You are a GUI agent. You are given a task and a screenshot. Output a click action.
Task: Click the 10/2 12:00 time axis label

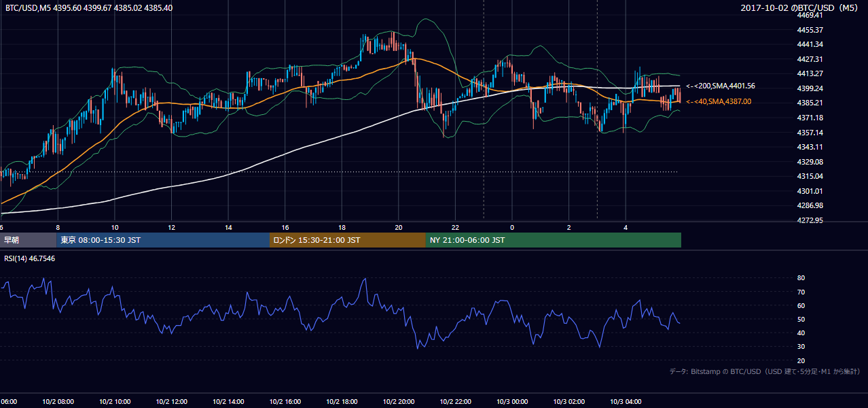pos(170,402)
